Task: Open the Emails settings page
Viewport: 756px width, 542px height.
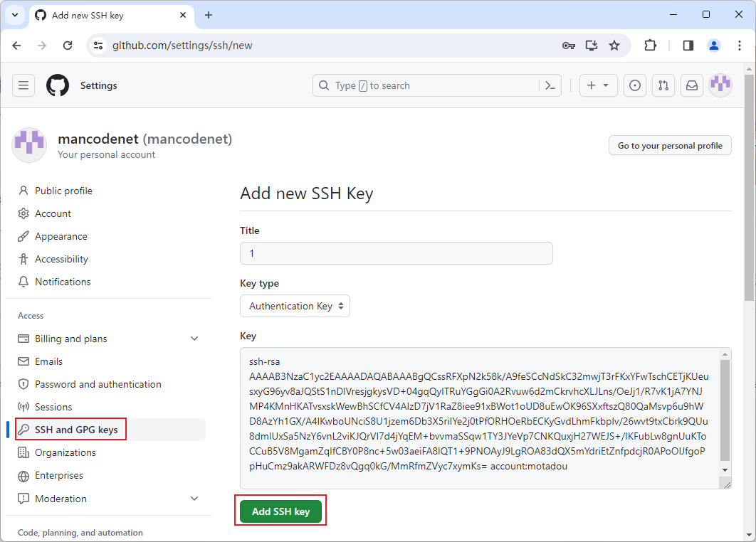Action: pyautogui.click(x=48, y=361)
